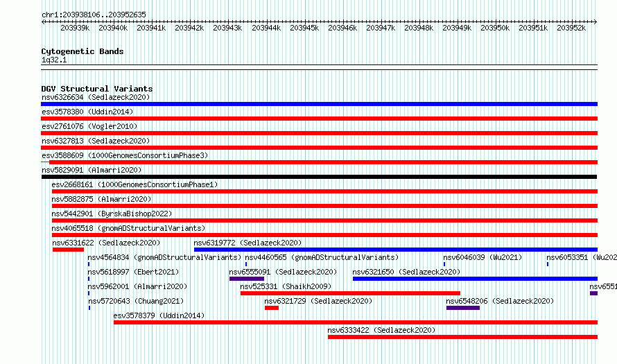Click the ruler's right arrow end
The width and height of the screenshot is (617, 364).
tap(596, 22)
